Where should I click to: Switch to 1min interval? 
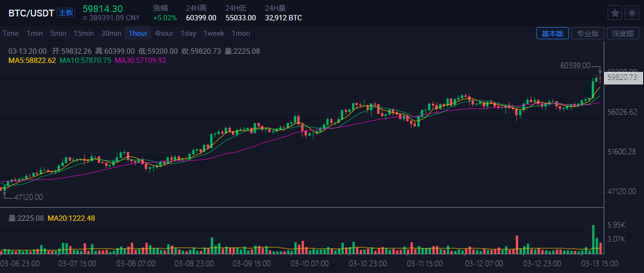(35, 33)
